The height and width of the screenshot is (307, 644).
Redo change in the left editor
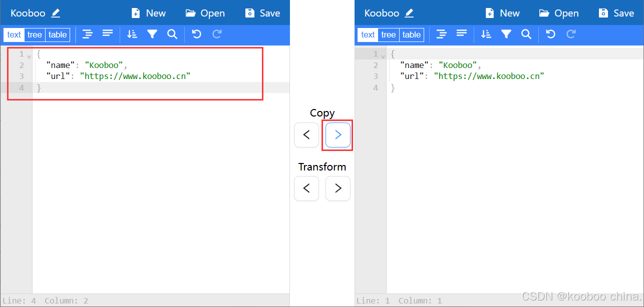[x=217, y=34]
